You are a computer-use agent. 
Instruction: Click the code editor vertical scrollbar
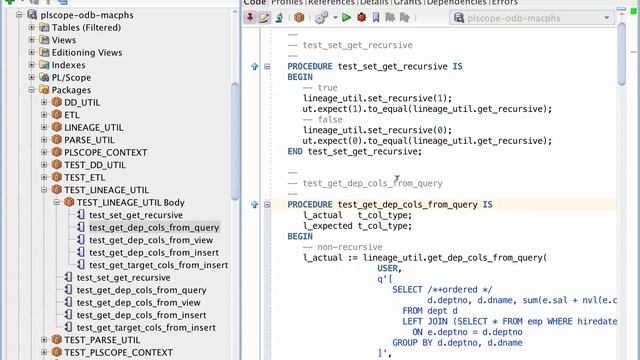point(622,53)
